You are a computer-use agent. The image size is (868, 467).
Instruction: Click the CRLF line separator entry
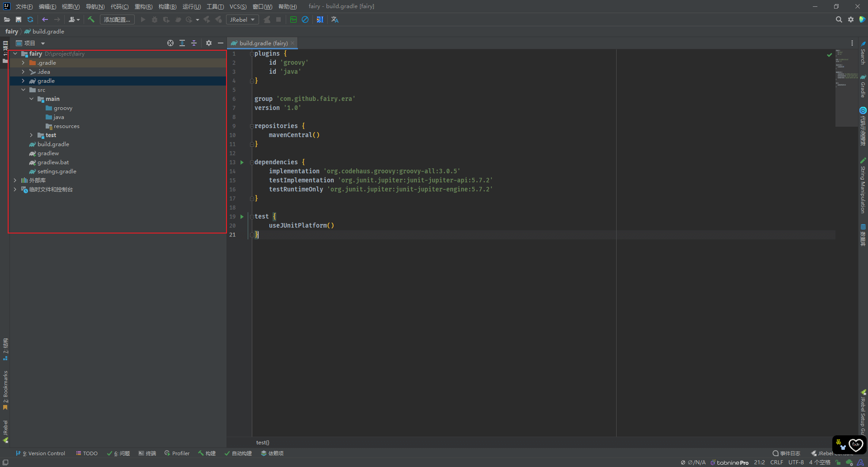click(x=777, y=462)
